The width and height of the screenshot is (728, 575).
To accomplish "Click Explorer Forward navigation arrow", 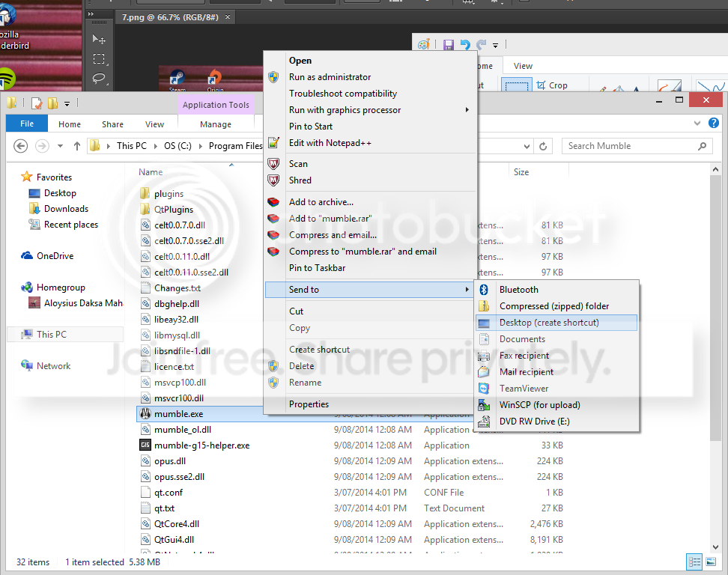I will [42, 146].
